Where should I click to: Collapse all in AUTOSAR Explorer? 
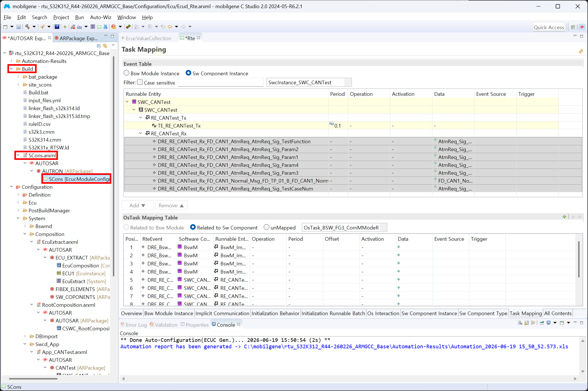click(x=99, y=46)
